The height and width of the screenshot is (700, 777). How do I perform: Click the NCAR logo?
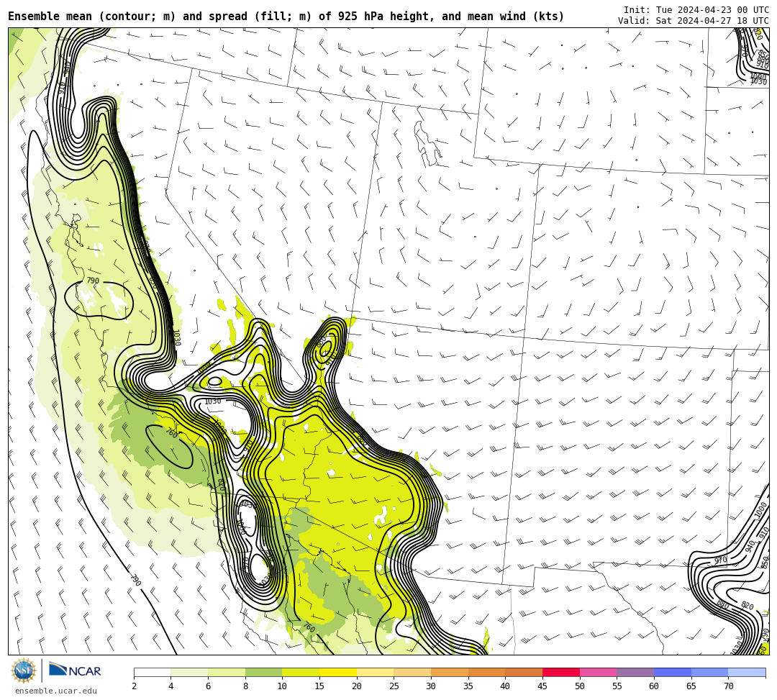[75, 671]
